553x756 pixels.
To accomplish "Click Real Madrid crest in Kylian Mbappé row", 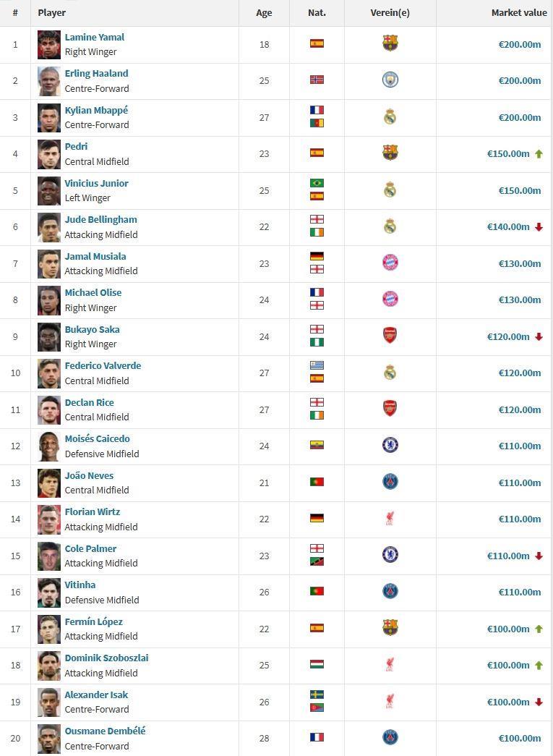I will tap(390, 117).
